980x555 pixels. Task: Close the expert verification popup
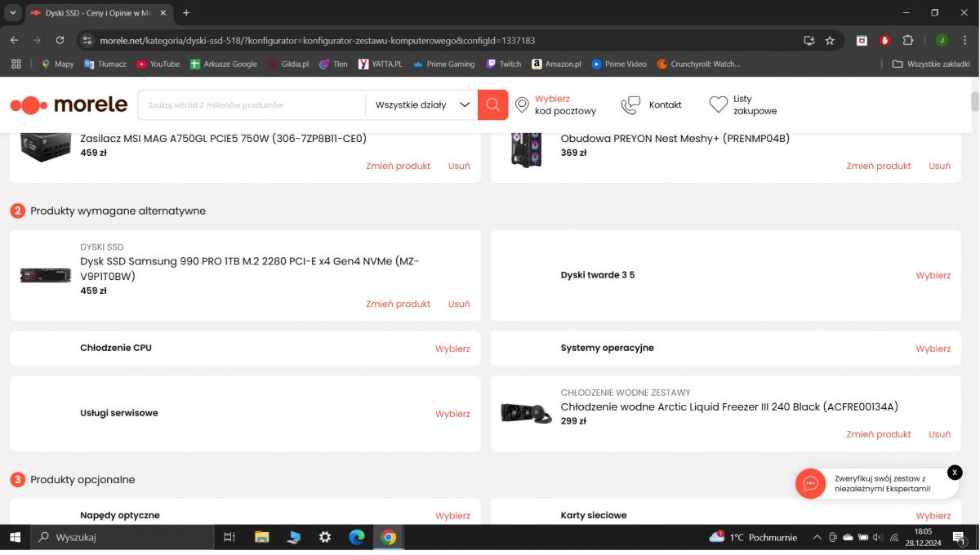click(955, 473)
